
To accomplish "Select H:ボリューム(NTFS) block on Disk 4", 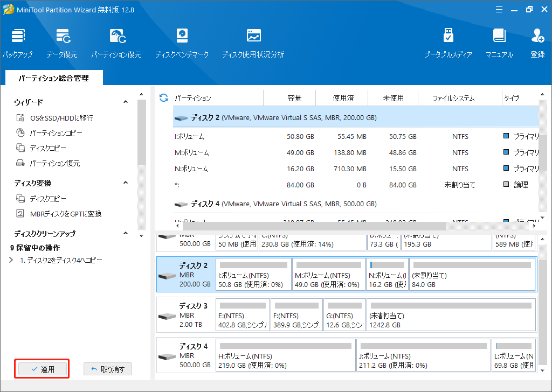I will [286, 355].
